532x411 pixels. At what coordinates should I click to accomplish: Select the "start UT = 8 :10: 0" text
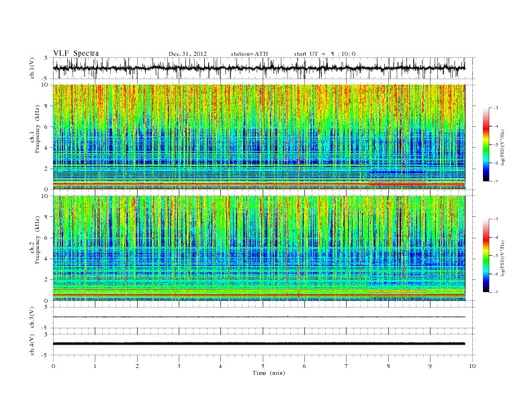[x=324, y=54]
